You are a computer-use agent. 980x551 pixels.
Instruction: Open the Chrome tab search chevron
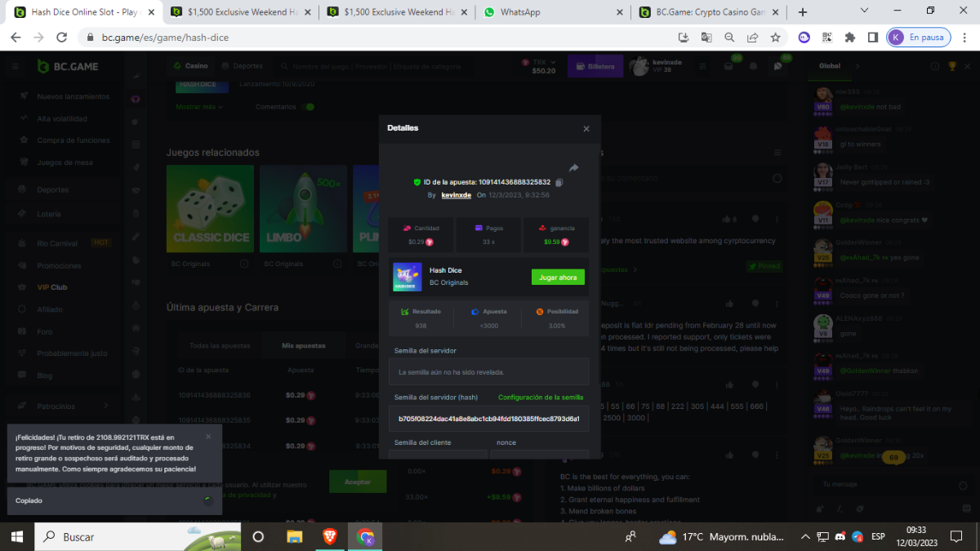click(x=865, y=11)
